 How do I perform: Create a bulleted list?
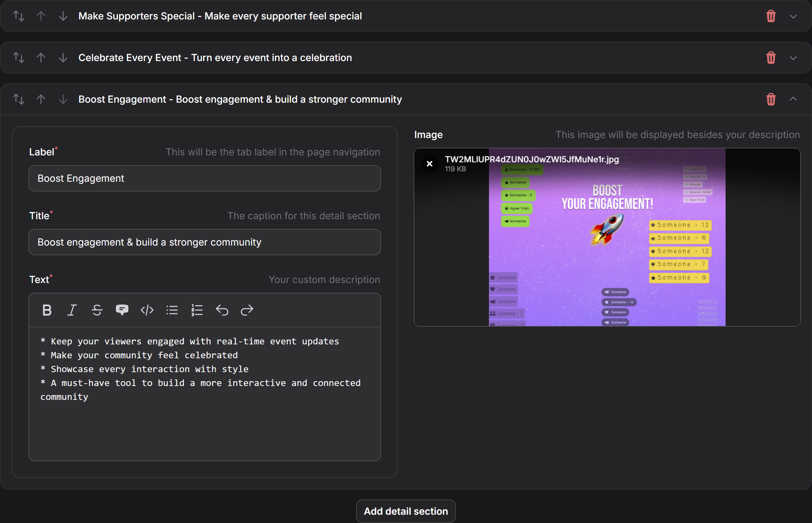point(172,310)
